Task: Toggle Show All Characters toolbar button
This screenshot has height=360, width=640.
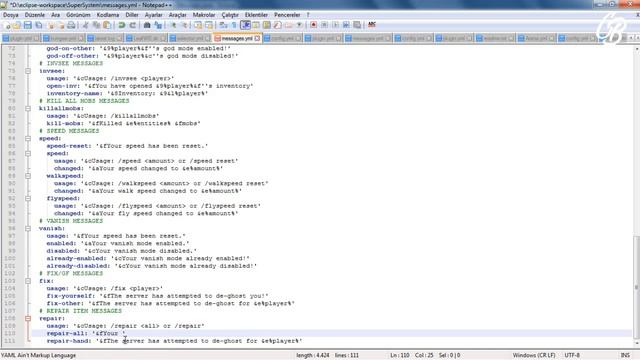Action: click(x=234, y=25)
